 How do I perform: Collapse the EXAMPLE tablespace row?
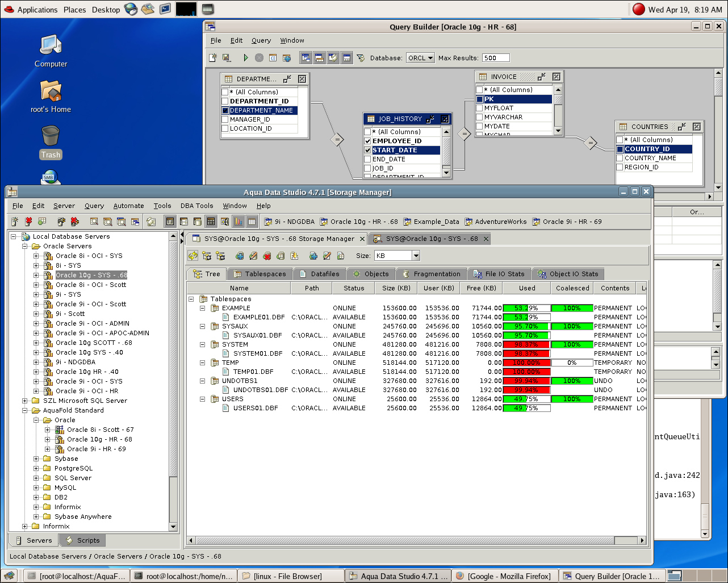[x=202, y=308]
